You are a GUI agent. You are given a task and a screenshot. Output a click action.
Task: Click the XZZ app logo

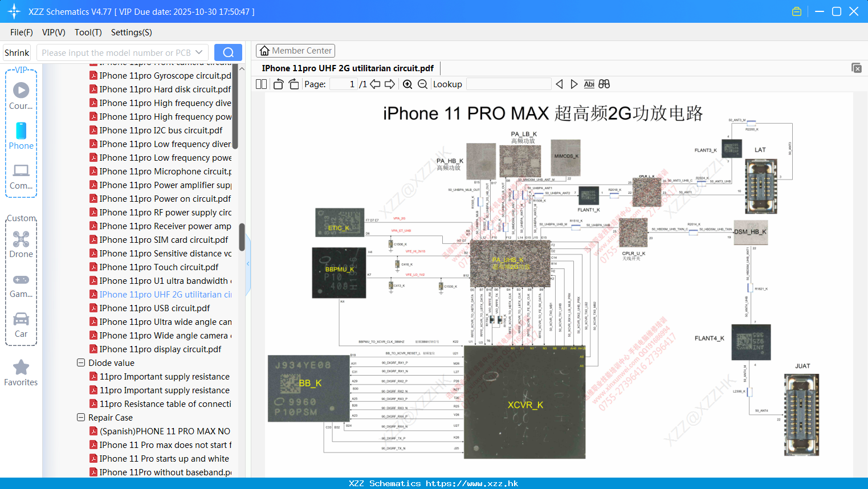pyautogui.click(x=14, y=11)
